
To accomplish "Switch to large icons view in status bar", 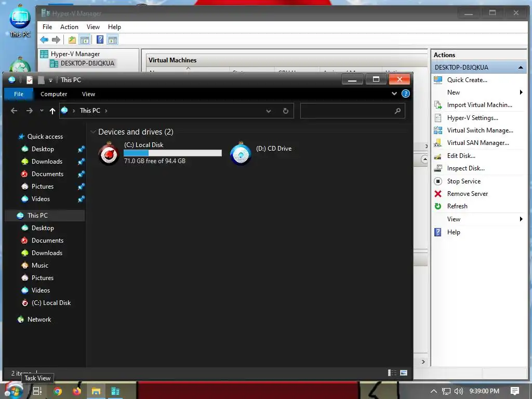I will (x=404, y=373).
